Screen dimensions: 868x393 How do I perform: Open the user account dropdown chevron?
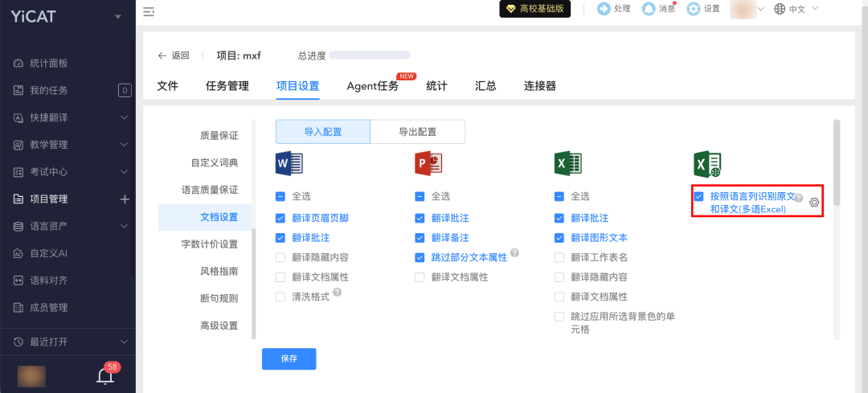coord(760,9)
